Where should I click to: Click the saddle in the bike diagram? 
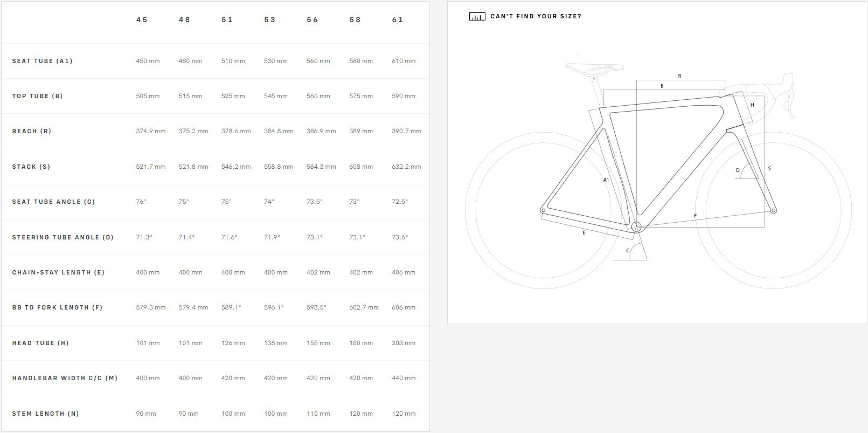(595, 68)
